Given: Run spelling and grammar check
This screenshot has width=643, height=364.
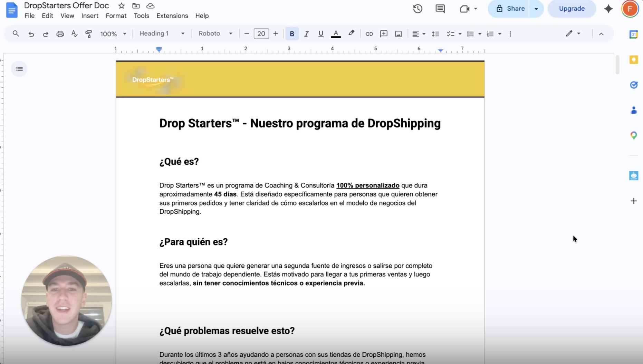Looking at the screenshot, I should pyautogui.click(x=74, y=34).
